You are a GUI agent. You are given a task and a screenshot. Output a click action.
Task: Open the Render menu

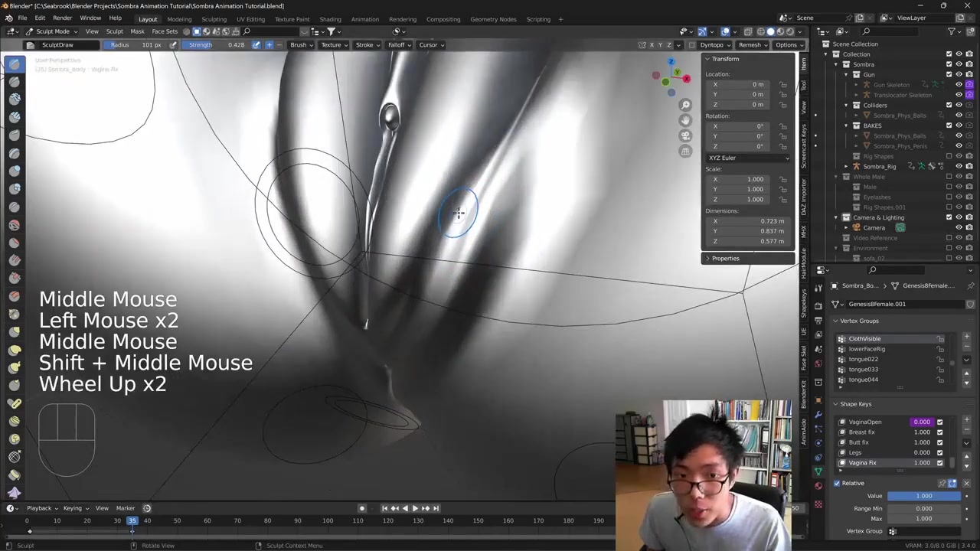62,18
